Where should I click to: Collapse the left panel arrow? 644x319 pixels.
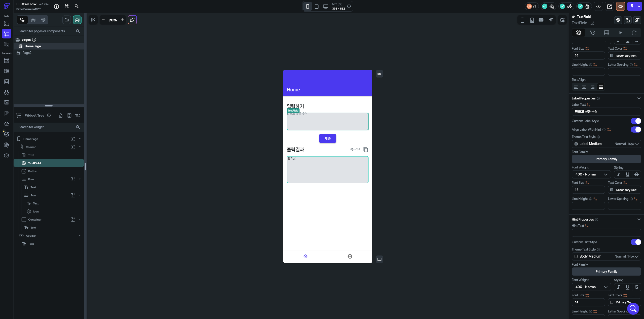pyautogui.click(x=93, y=20)
